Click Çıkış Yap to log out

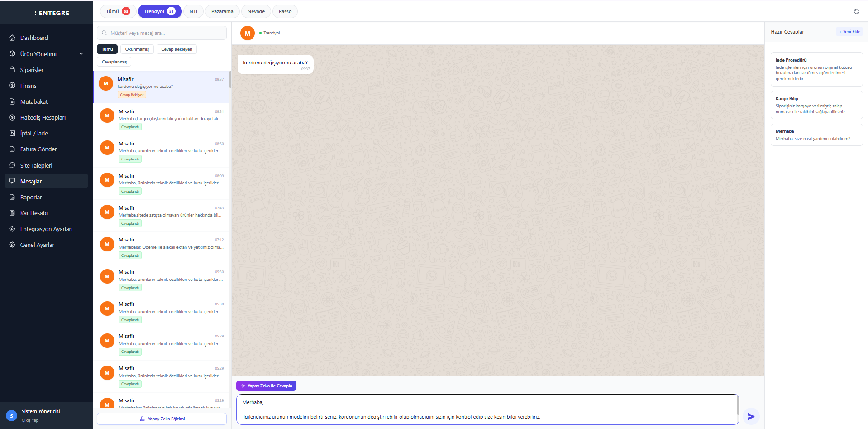30,420
